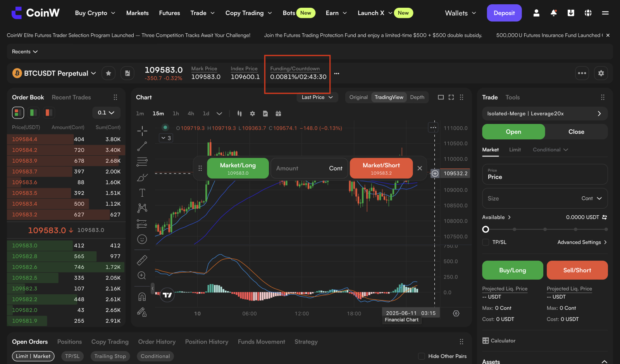Show only asks red order book view
Viewport: 620px width, 364px height.
click(48, 113)
